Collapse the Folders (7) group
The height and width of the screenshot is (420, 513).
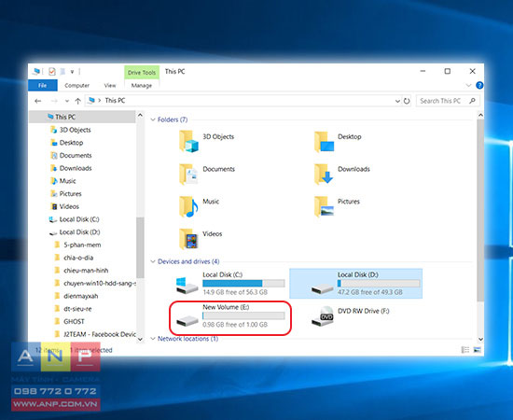click(152, 119)
